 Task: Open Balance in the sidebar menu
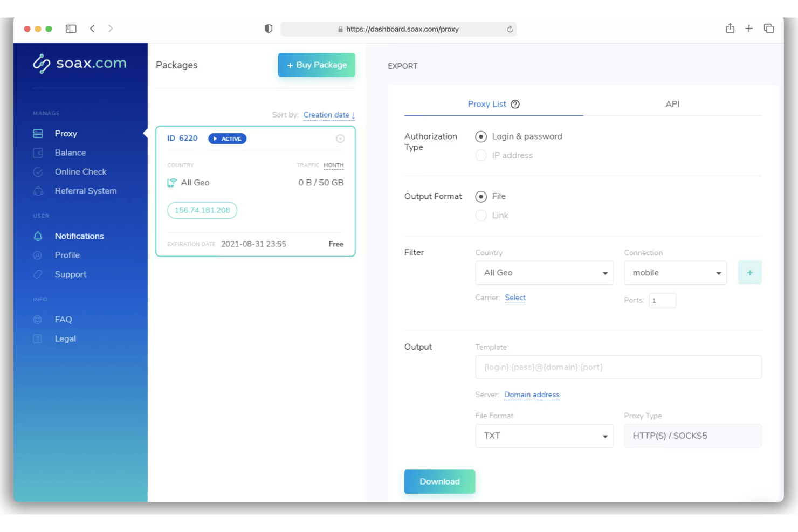point(70,153)
